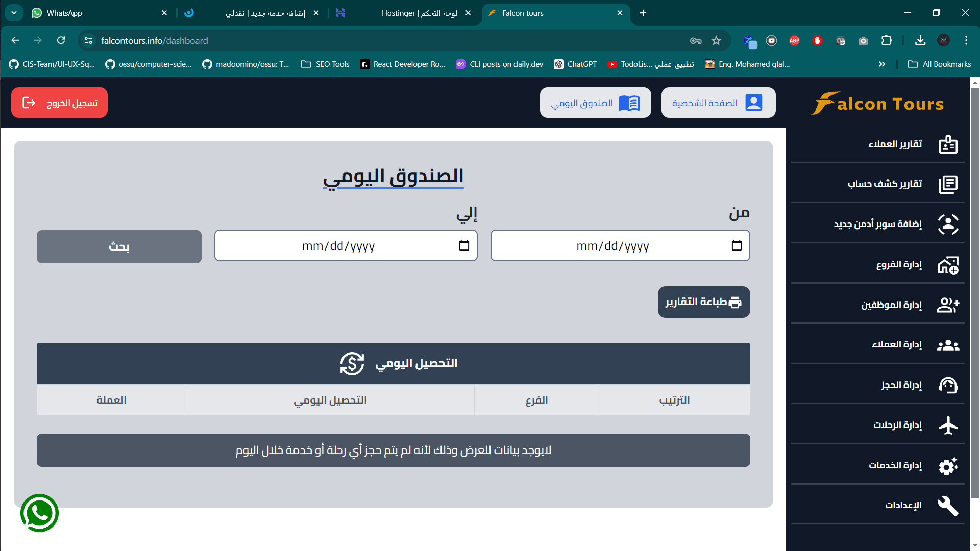Open branch management house icon
The width and height of the screenshot is (980, 551).
coord(948,265)
